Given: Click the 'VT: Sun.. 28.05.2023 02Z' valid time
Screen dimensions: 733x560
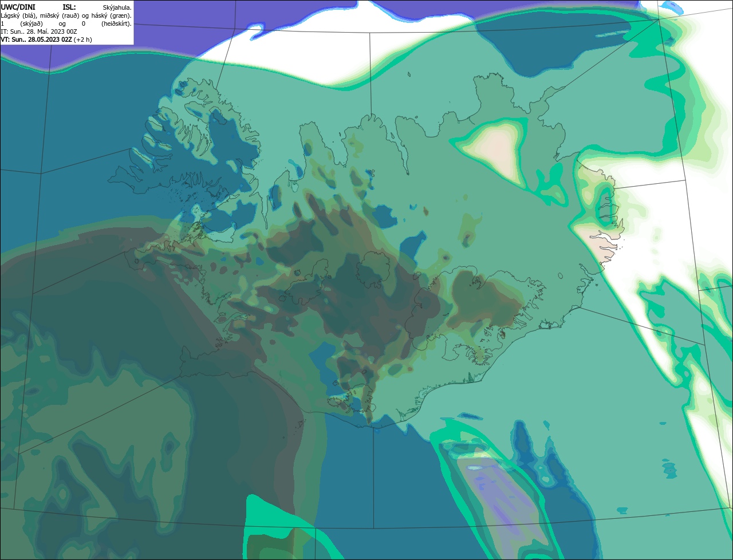Looking at the screenshot, I should [36, 40].
